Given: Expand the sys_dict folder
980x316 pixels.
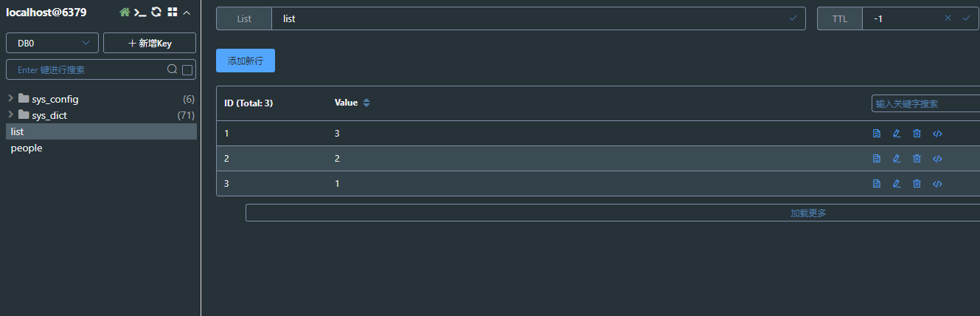Looking at the screenshot, I should coord(10,115).
